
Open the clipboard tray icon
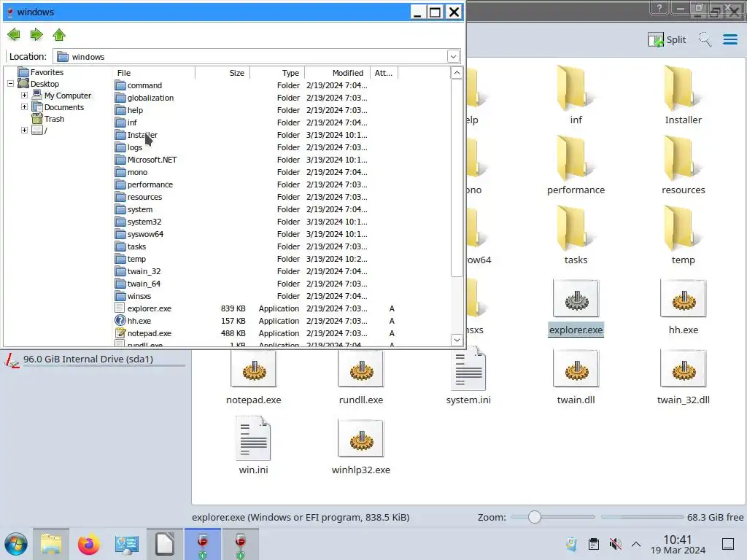[594, 544]
